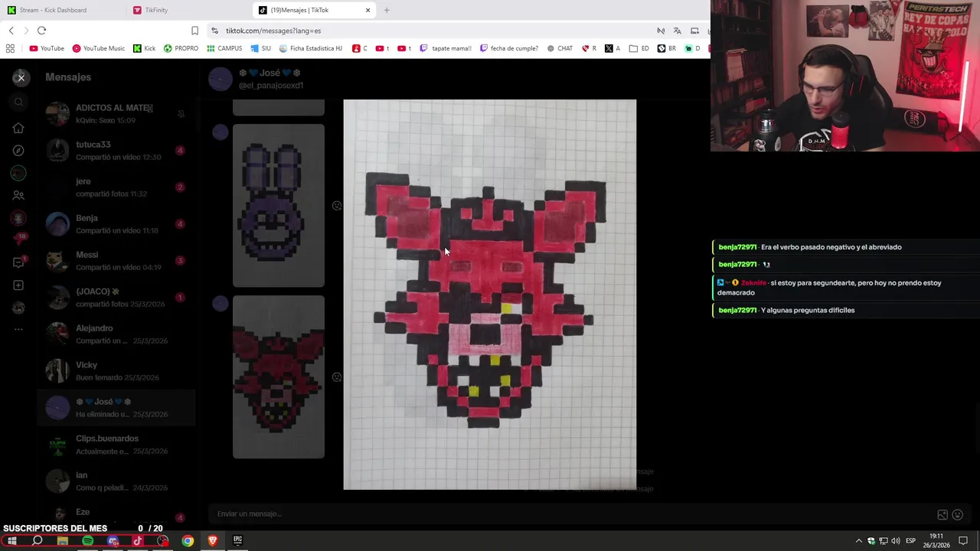Image resolution: width=980 pixels, height=551 pixels.
Task: Open the tutuca33 conversation
Action: pos(116,151)
